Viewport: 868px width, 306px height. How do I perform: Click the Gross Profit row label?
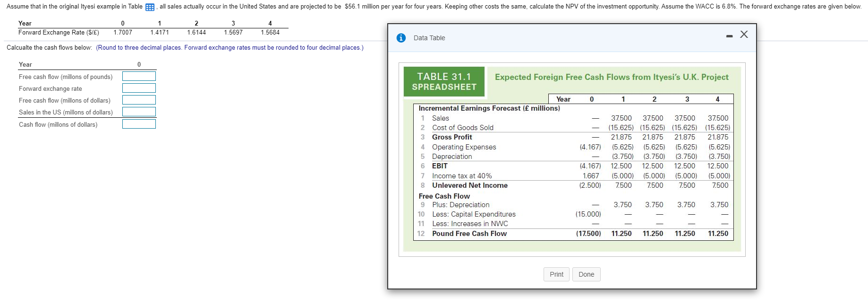452,137
